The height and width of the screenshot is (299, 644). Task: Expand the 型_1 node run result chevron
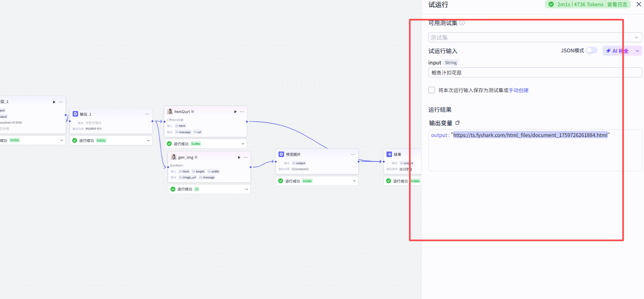62,140
